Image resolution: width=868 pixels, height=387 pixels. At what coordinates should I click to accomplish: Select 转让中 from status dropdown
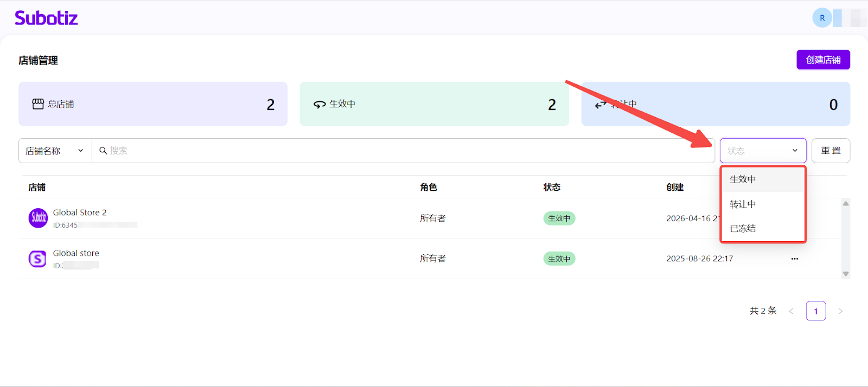pyautogui.click(x=743, y=204)
